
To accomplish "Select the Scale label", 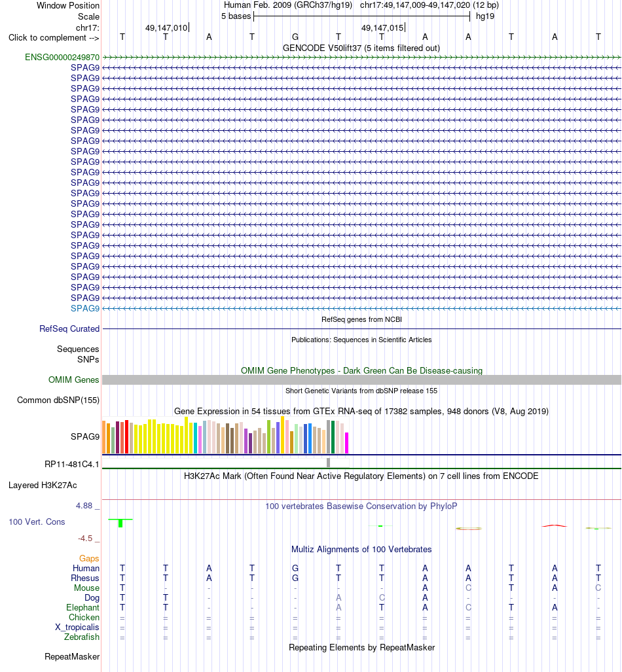I will tap(89, 17).
